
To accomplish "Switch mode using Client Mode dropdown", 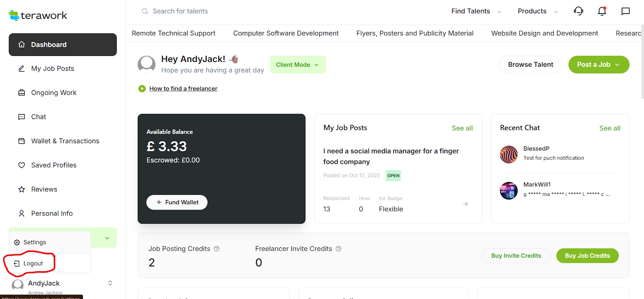I will [x=297, y=65].
